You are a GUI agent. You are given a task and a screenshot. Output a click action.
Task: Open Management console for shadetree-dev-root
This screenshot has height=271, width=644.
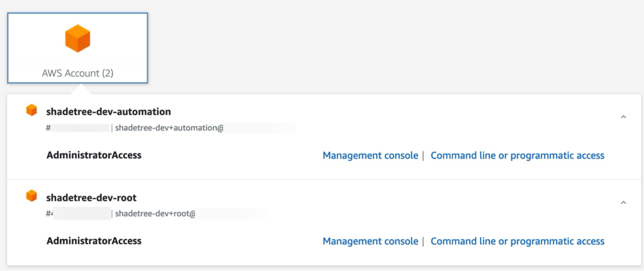(370, 241)
